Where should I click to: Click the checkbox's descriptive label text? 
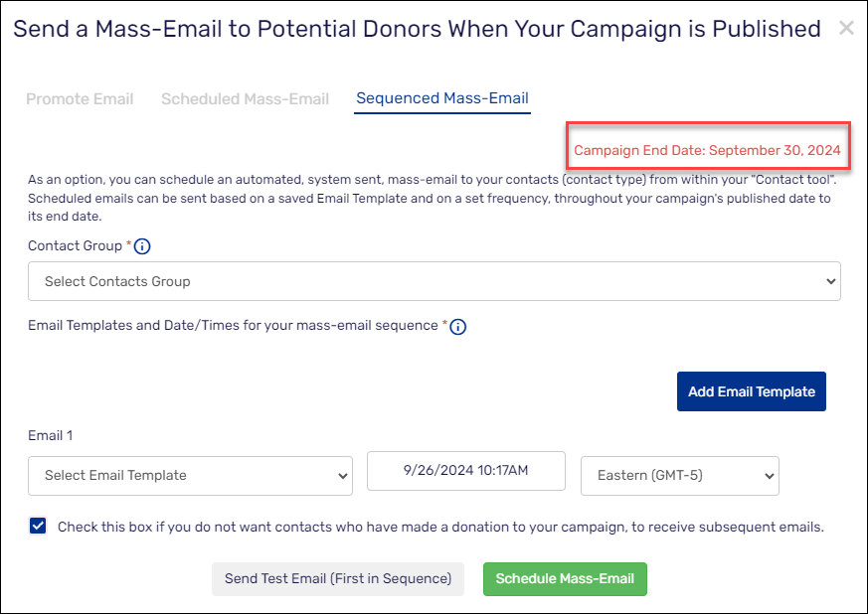coord(440,527)
